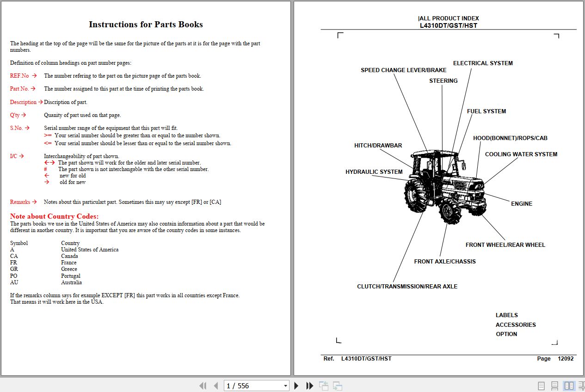Click the previous view history icon
Image resolution: width=585 pixels, height=392 pixels.
point(324,386)
